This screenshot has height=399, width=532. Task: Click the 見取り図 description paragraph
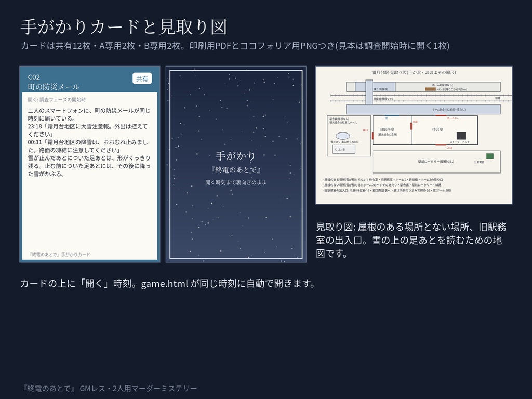pos(411,240)
